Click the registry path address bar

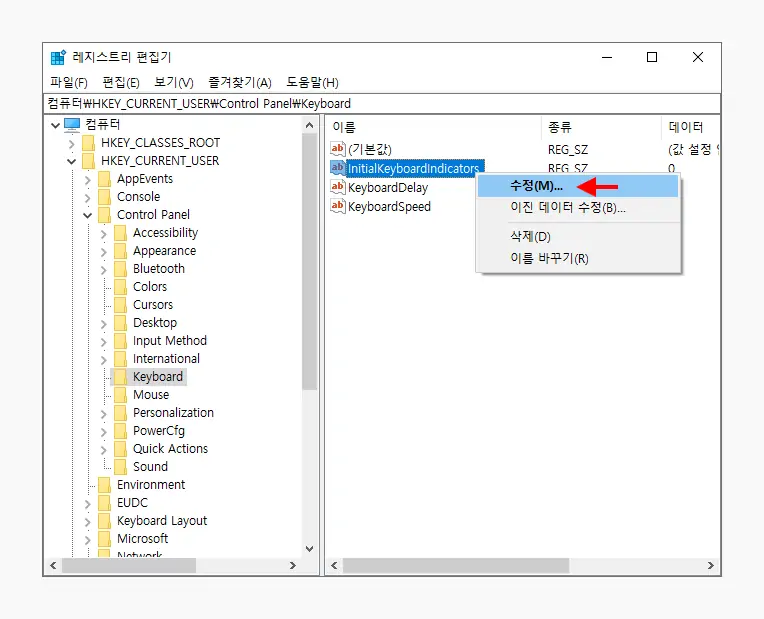[380, 103]
